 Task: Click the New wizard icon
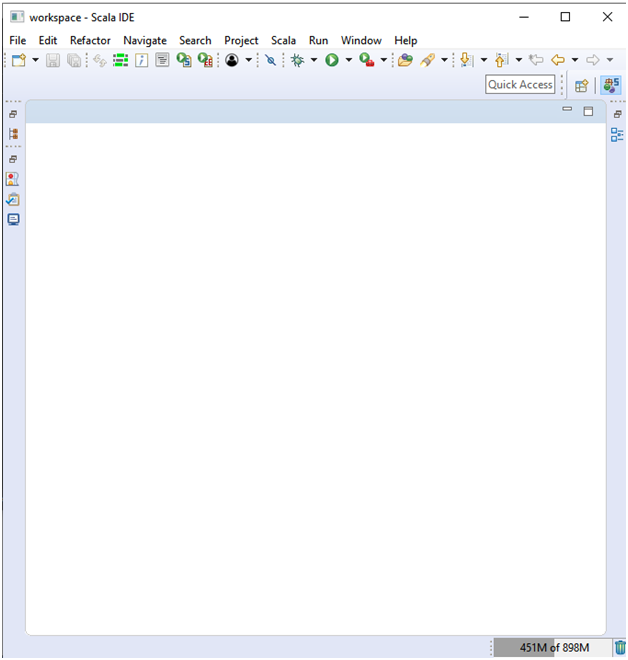(x=19, y=60)
